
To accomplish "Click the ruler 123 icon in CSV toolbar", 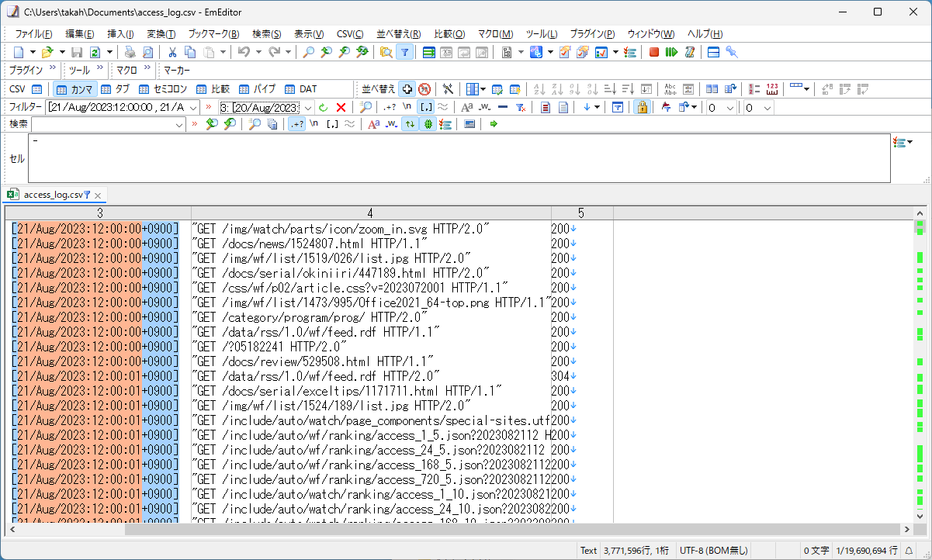I will click(x=772, y=89).
